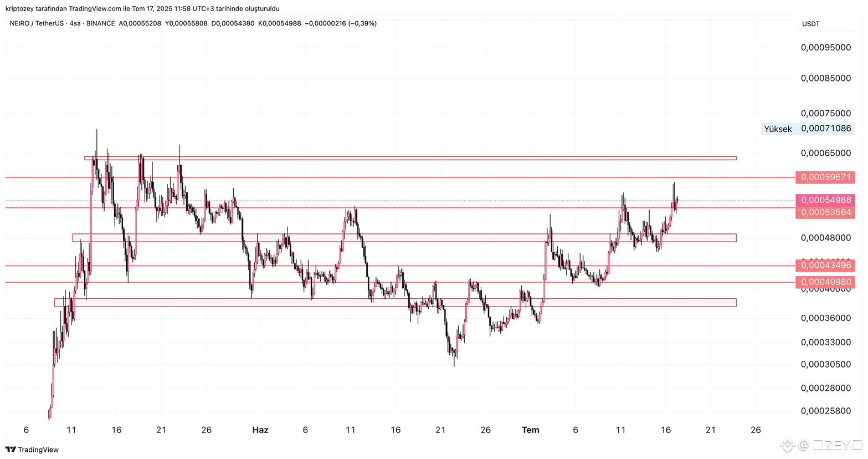Select the 0,00054988 current price tag

[825, 200]
